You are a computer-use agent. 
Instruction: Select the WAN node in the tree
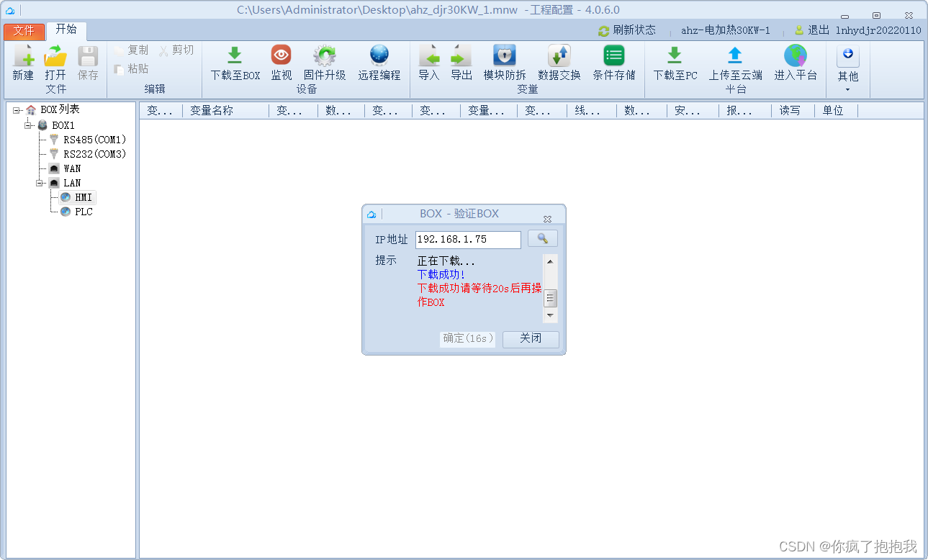(x=72, y=168)
